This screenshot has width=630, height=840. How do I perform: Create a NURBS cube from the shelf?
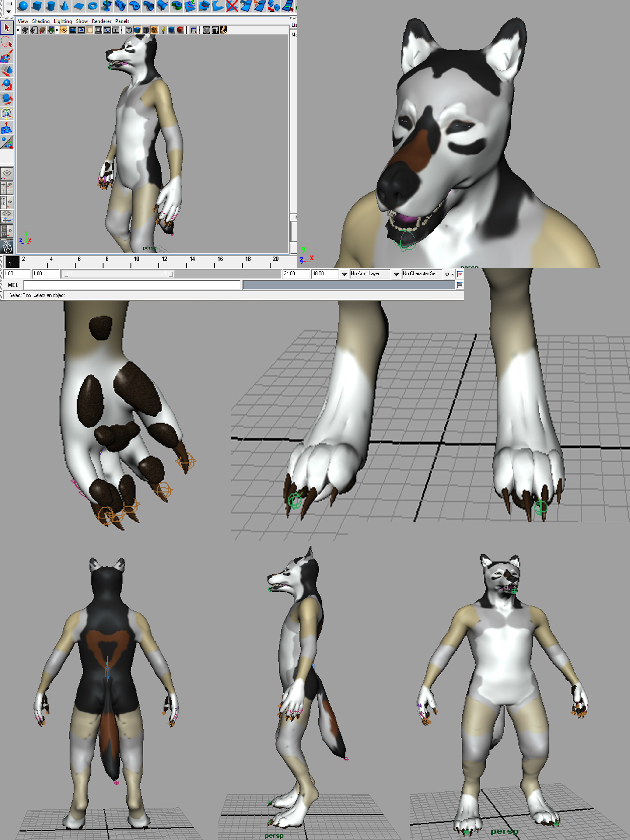click(37, 6)
